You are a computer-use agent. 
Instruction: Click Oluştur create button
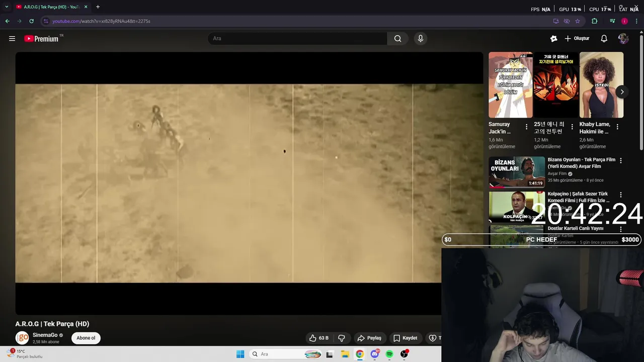[x=577, y=38]
